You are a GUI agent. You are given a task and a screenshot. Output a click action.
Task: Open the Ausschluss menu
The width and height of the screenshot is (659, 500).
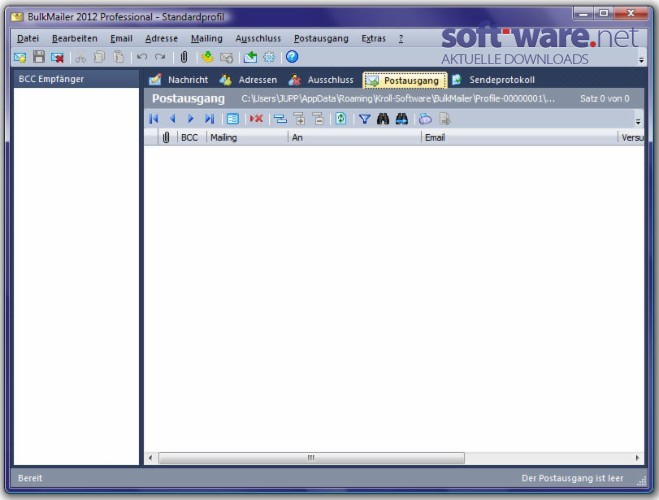coord(258,39)
